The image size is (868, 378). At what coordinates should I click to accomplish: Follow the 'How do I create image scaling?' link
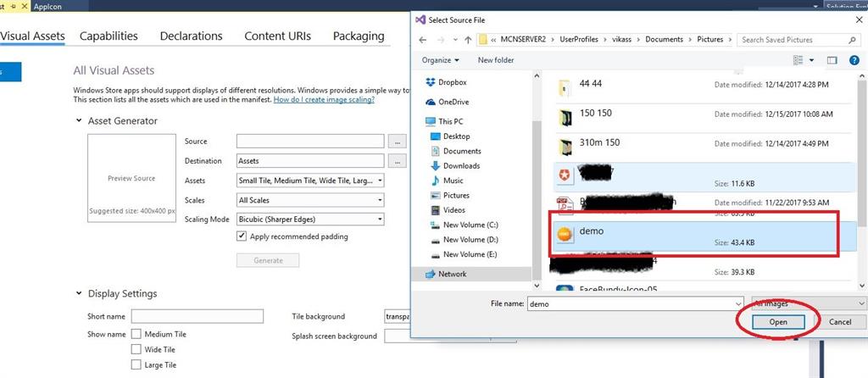pyautogui.click(x=324, y=100)
